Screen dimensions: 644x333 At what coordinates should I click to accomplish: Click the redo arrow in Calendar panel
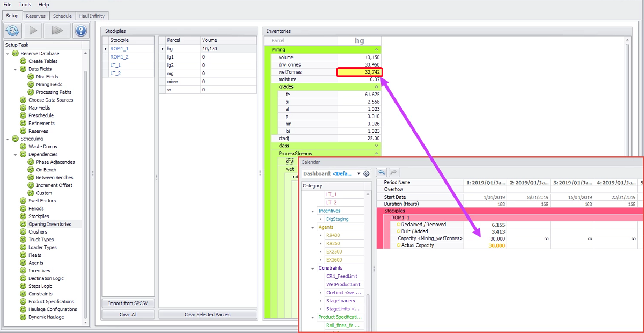pyautogui.click(x=394, y=172)
